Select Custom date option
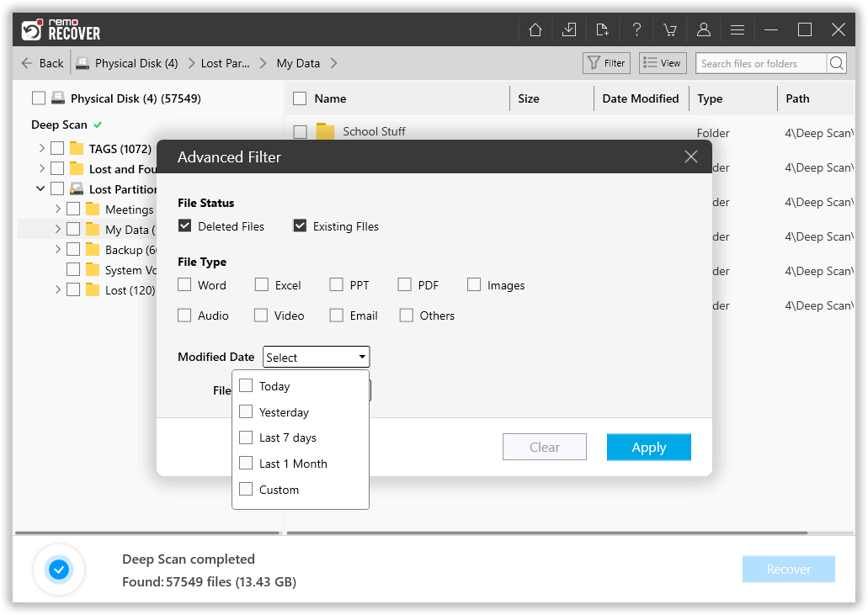868x615 pixels. point(246,490)
